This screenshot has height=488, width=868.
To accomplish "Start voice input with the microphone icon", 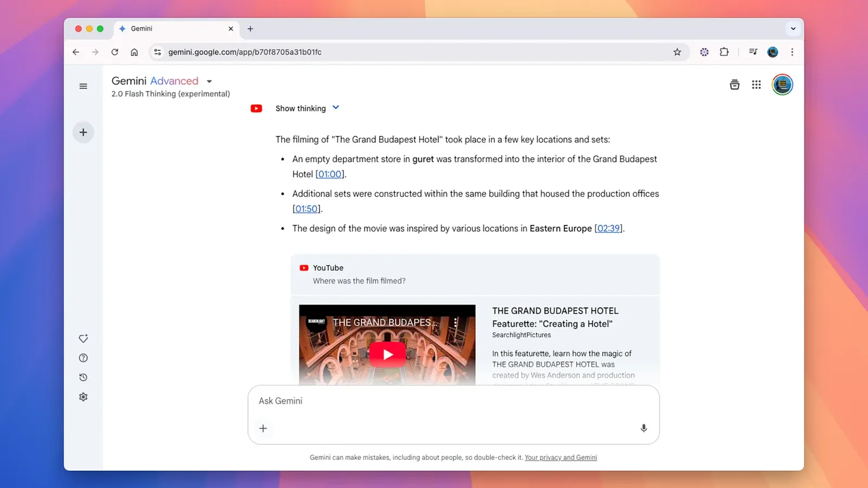I will point(643,428).
